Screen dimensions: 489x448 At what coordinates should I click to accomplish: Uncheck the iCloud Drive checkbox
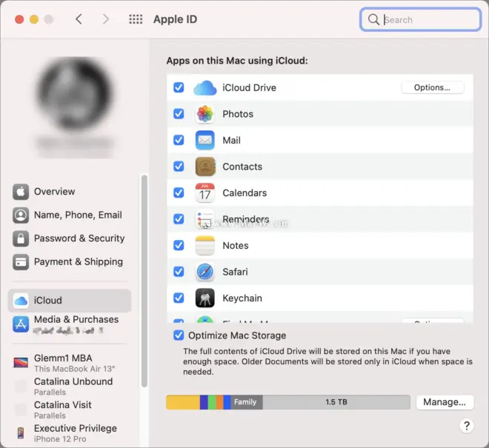click(x=179, y=87)
